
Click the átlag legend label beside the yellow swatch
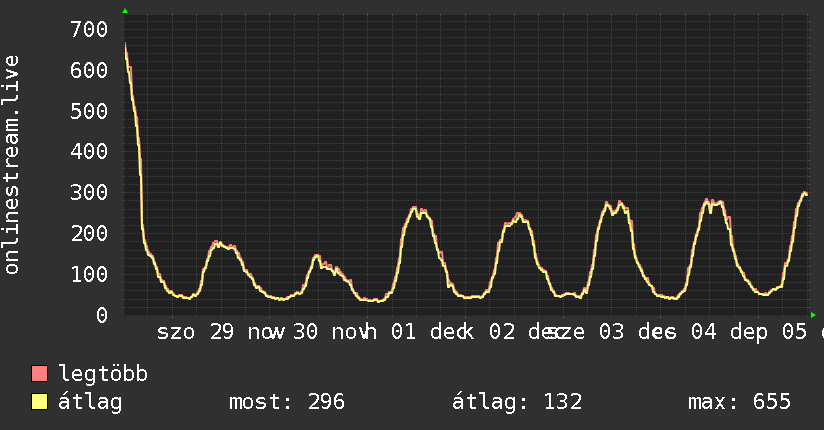click(x=90, y=402)
